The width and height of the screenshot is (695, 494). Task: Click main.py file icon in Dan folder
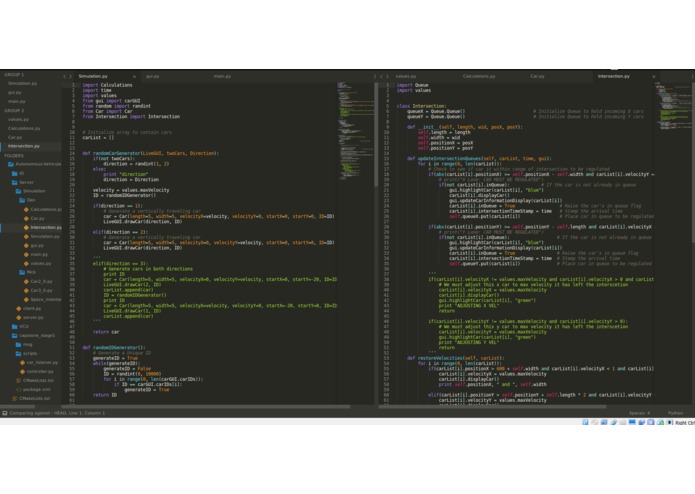[26, 254]
